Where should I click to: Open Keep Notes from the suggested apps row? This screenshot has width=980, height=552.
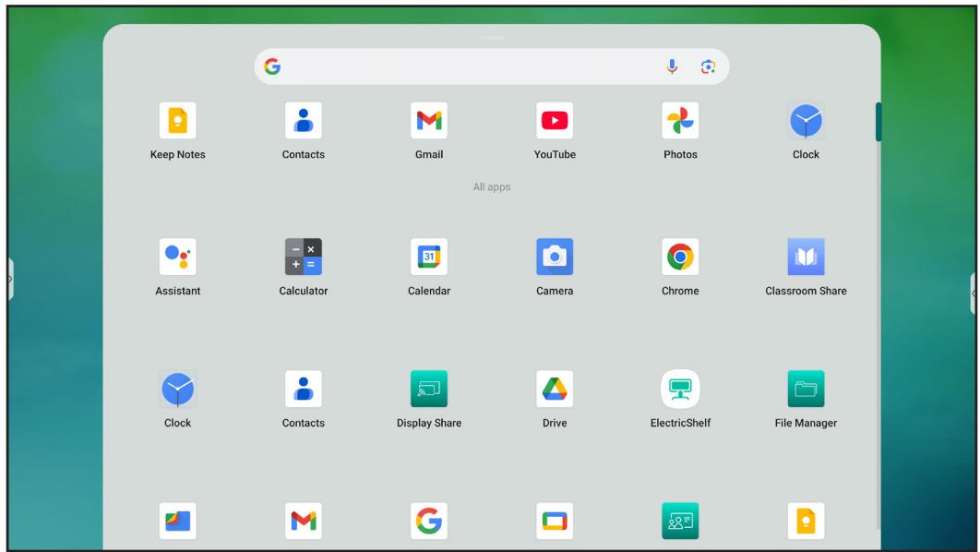pyautogui.click(x=177, y=120)
